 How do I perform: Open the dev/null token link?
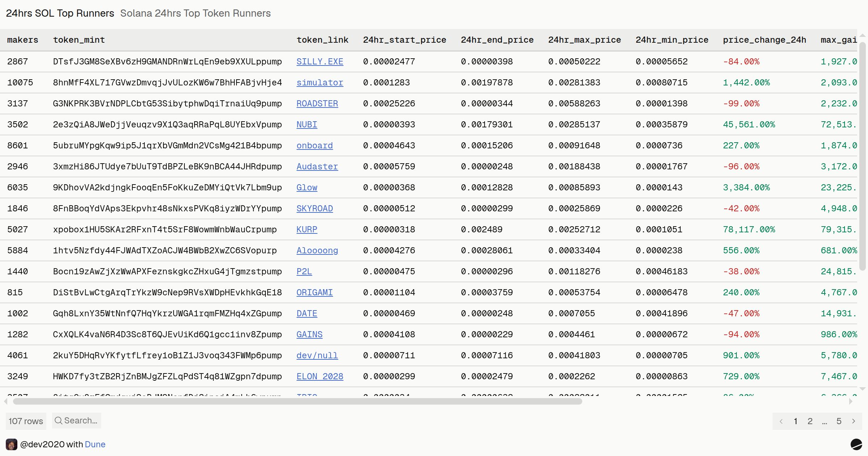(x=317, y=355)
